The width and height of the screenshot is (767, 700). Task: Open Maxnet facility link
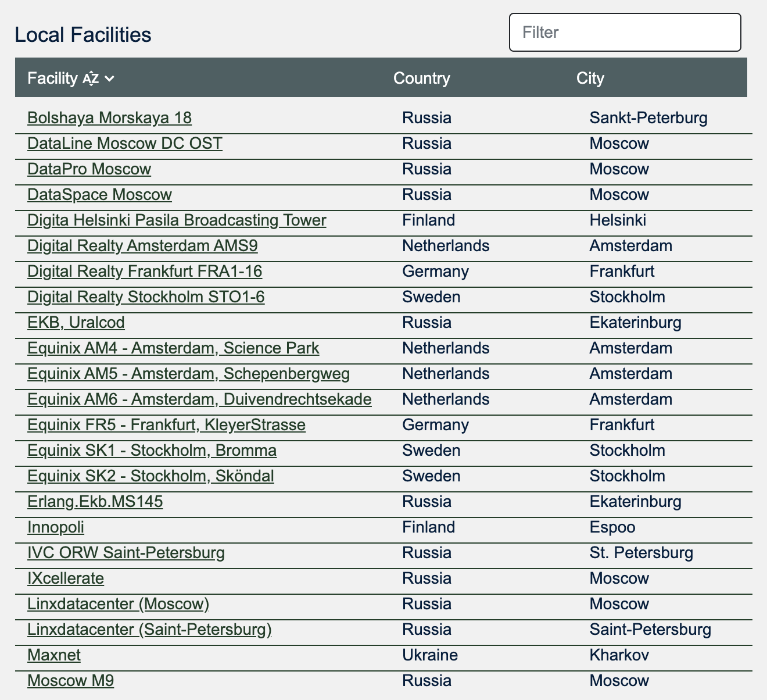pyautogui.click(x=54, y=655)
